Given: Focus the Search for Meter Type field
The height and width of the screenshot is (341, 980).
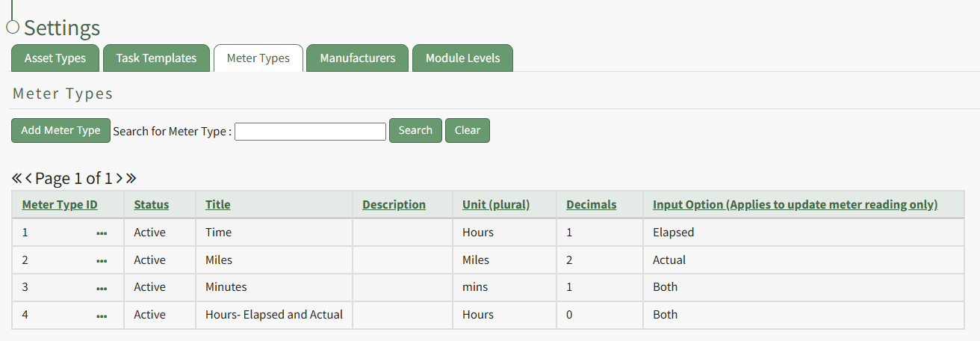Looking at the screenshot, I should pos(310,132).
